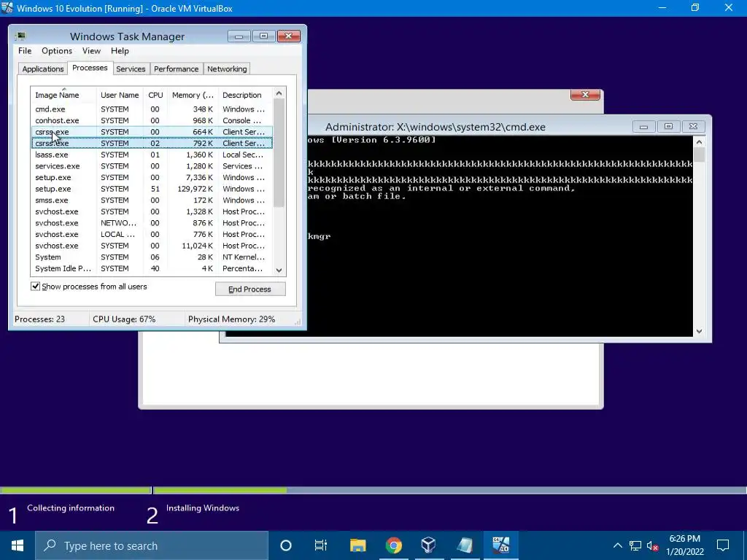
Task: Sort processes by Memory column
Action: 193,95
